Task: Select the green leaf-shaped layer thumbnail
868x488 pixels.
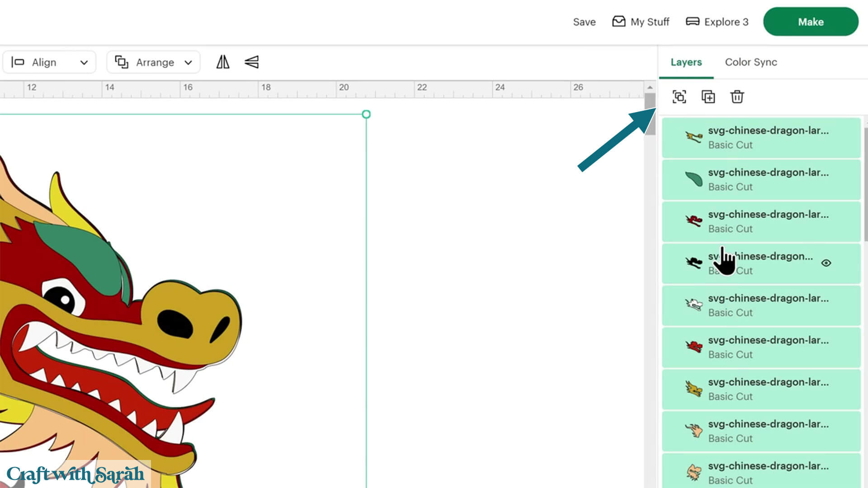Action: [693, 179]
